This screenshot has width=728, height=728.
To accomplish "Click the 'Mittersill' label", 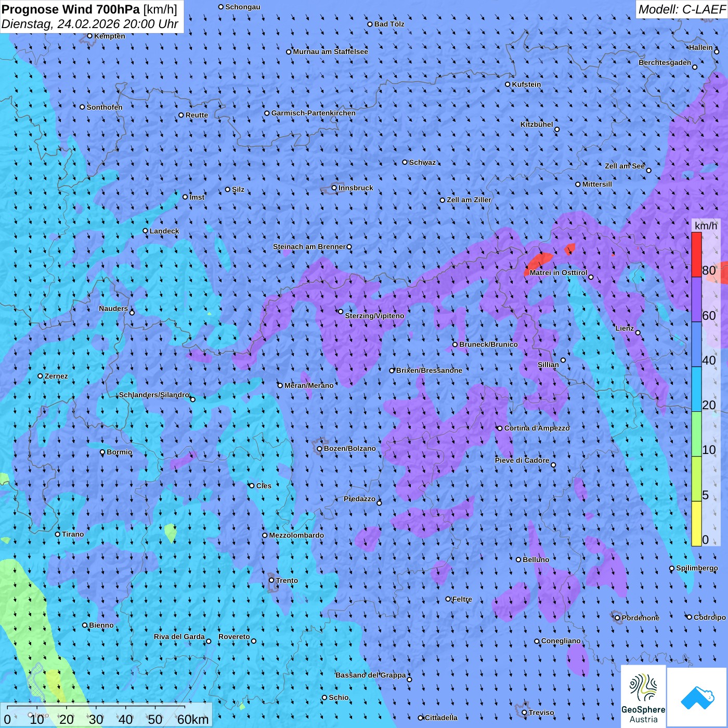I will pyautogui.click(x=597, y=184).
